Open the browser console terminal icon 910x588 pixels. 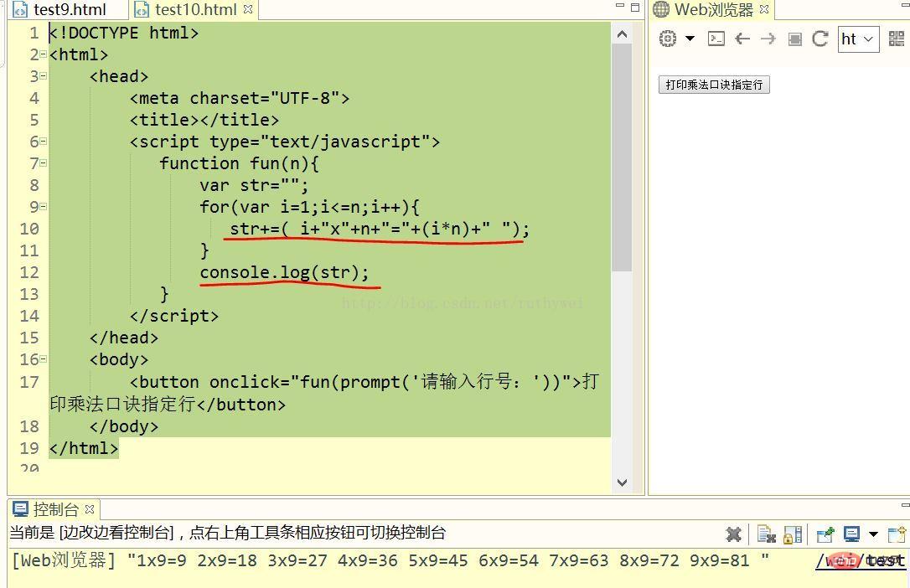click(716, 39)
